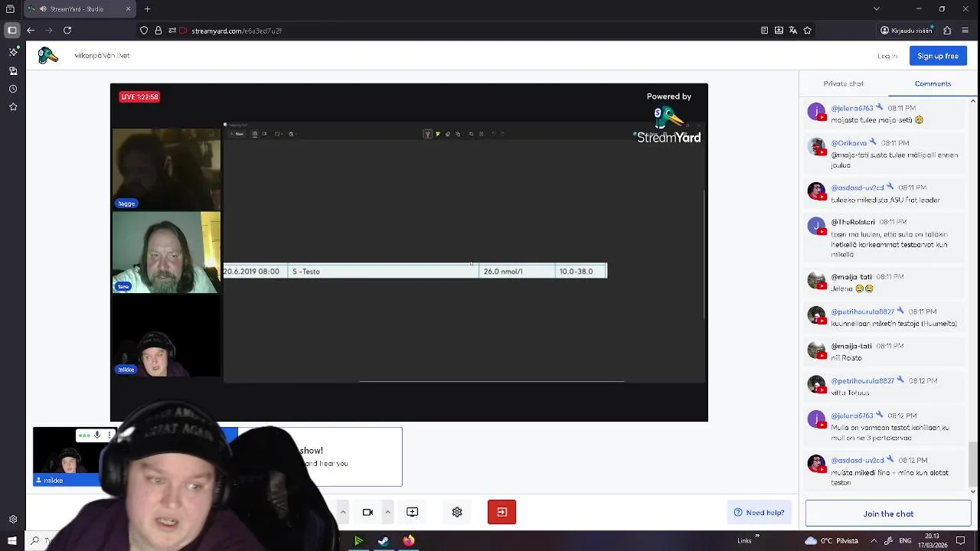Image resolution: width=980 pixels, height=551 pixels.
Task: Expand the camera options chevron
Action: coord(387,512)
